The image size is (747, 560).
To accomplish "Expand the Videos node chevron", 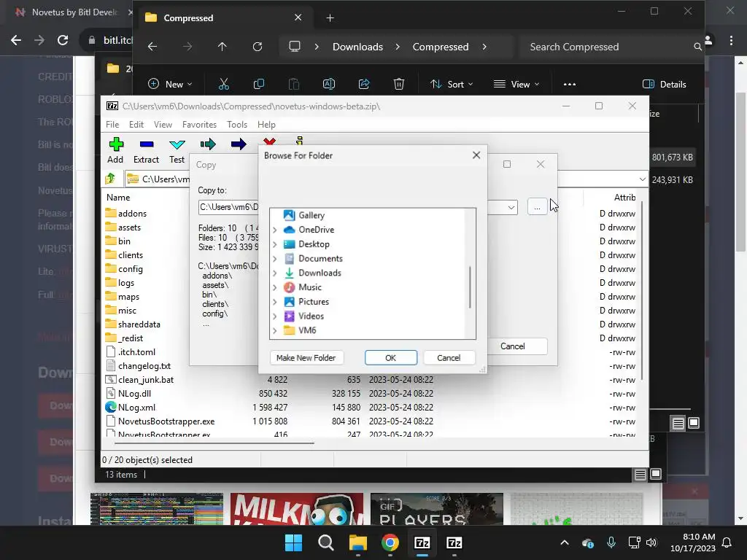I will 275,316.
